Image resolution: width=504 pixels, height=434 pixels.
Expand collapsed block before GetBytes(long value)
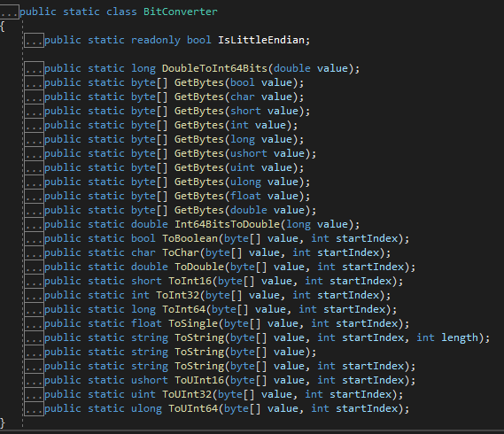(x=34, y=139)
